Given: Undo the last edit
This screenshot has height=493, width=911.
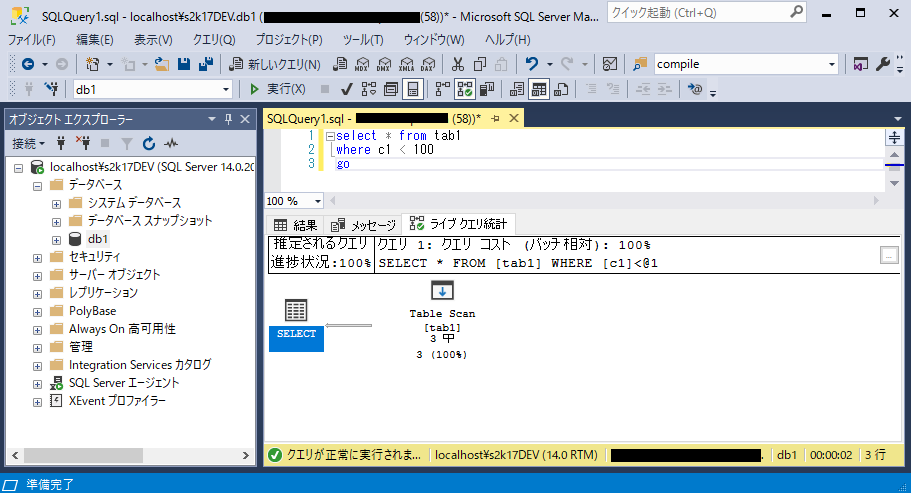Looking at the screenshot, I should tap(531, 64).
